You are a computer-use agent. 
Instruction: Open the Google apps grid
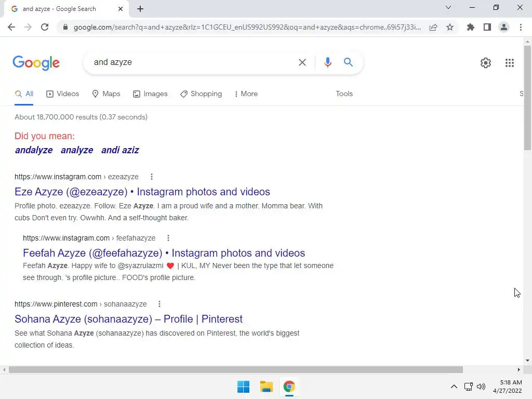pos(509,63)
